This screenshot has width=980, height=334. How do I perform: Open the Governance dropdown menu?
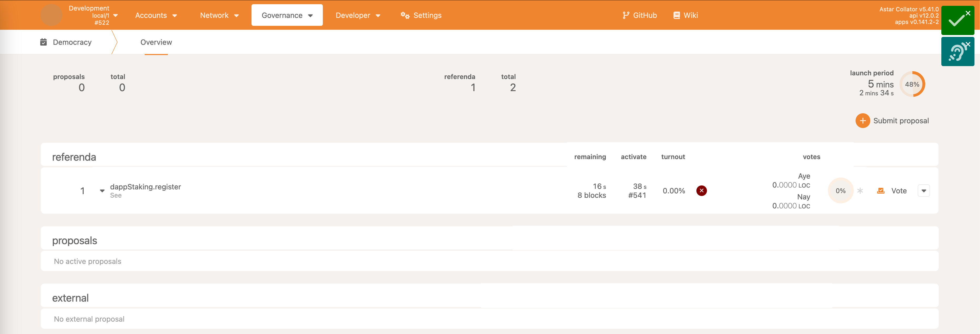click(x=287, y=15)
